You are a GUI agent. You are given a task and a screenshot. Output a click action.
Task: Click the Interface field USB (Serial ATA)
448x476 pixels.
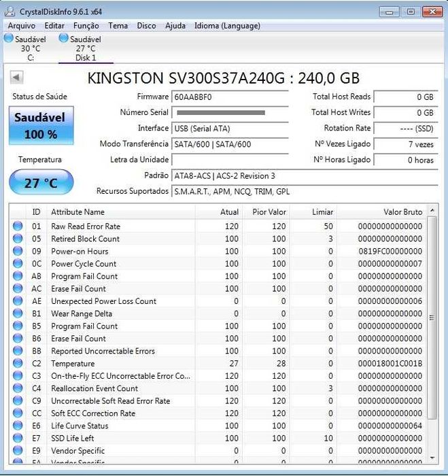pyautogui.click(x=230, y=129)
